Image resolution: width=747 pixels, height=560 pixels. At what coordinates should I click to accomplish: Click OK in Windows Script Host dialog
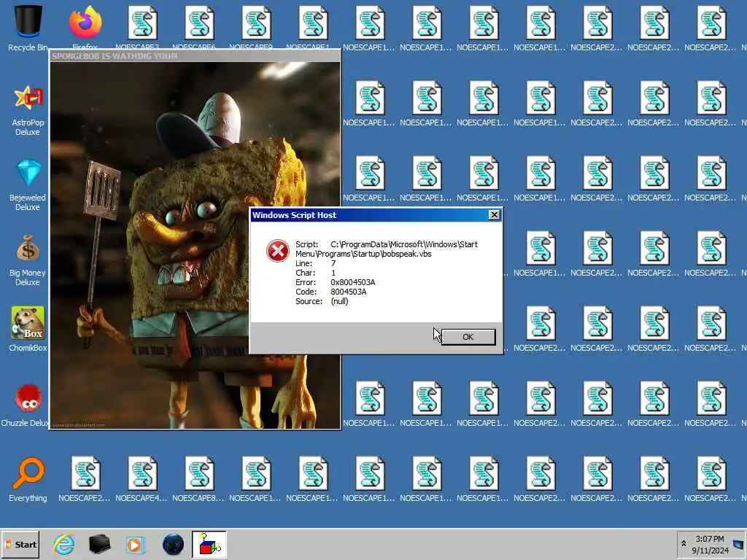[468, 337]
